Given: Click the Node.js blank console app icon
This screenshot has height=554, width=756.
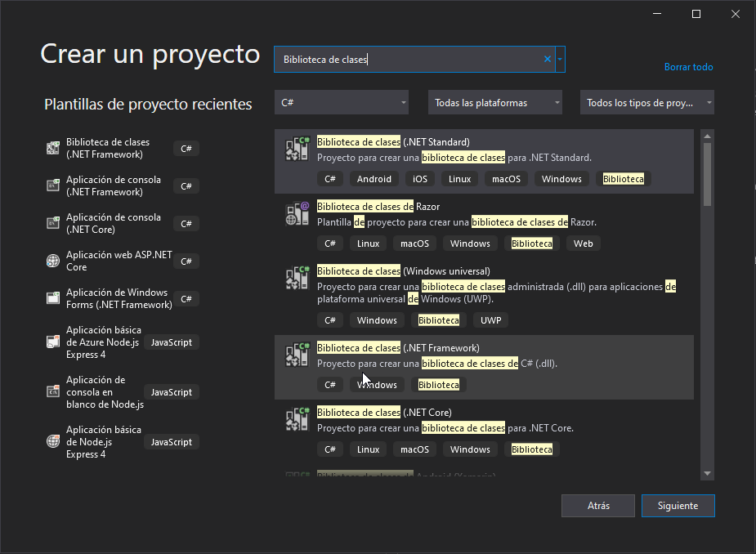Looking at the screenshot, I should coord(52,391).
